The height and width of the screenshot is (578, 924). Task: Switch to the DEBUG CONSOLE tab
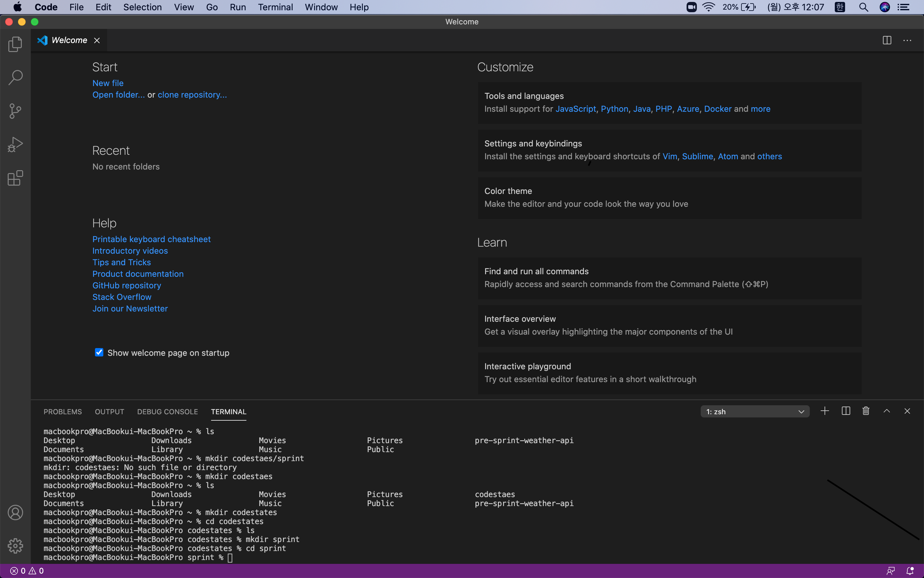point(167,412)
